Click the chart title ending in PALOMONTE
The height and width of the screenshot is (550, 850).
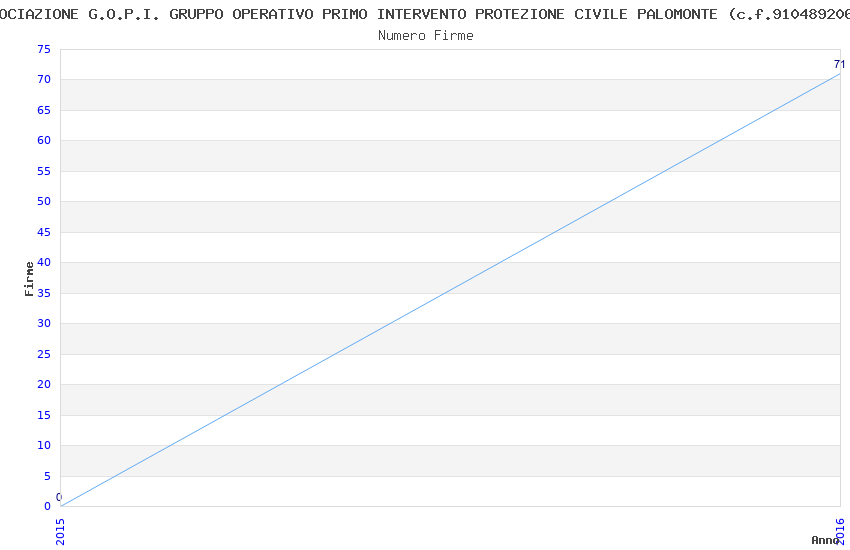(x=425, y=14)
